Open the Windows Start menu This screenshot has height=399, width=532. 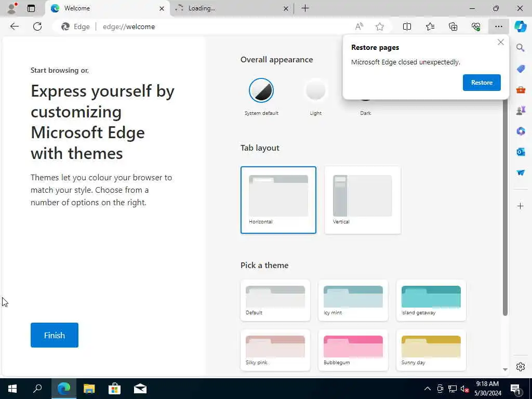[12, 389]
